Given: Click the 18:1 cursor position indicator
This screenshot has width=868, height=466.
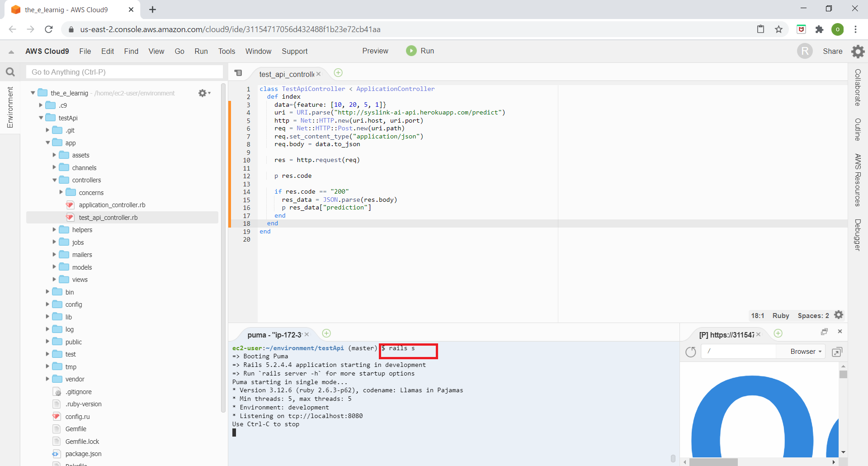Looking at the screenshot, I should pyautogui.click(x=758, y=315).
